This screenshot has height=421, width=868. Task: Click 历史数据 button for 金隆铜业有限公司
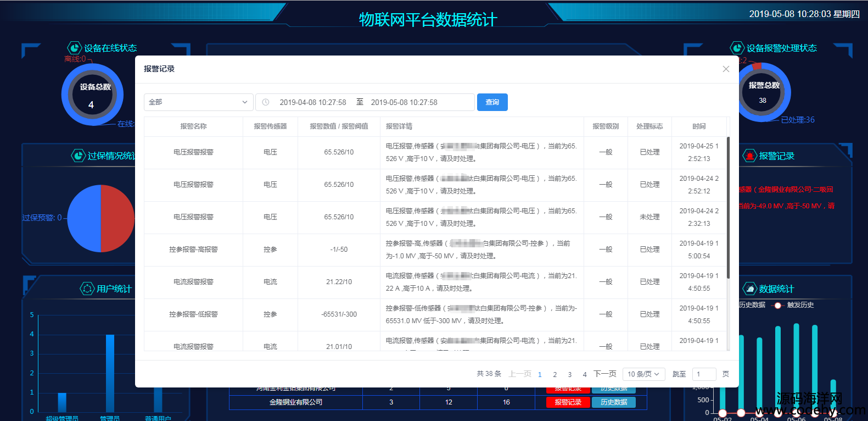click(x=614, y=402)
